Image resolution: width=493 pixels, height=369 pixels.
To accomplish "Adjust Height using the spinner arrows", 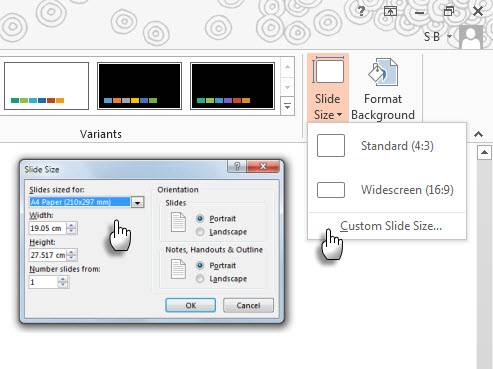I will pos(72,255).
